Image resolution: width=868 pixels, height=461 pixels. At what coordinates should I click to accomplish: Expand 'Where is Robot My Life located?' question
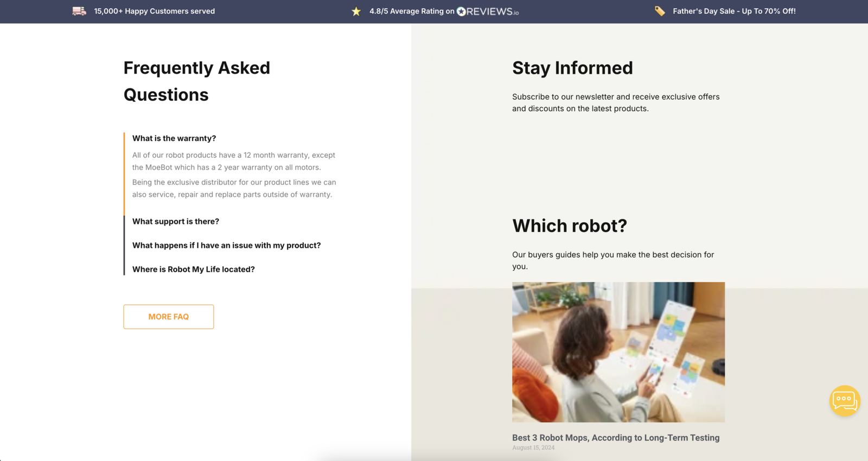[x=194, y=269]
